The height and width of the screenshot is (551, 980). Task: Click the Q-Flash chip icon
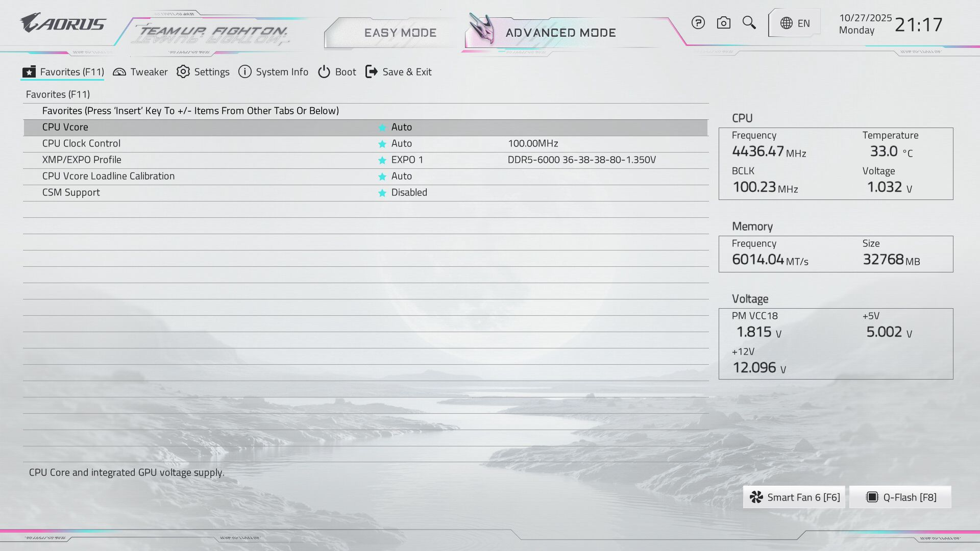[x=872, y=497]
